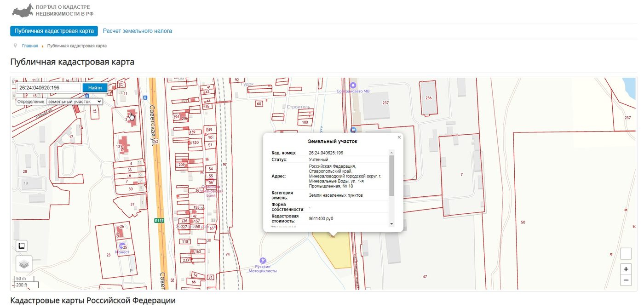The width and height of the screenshot is (644, 308).
Task: Click parcel number 47 on map
Action: [425, 277]
